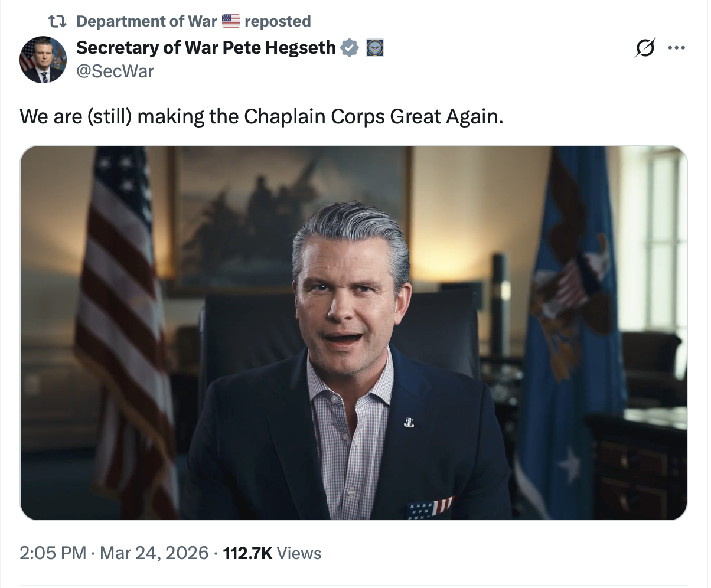Open the @SecWar handle link

point(115,71)
